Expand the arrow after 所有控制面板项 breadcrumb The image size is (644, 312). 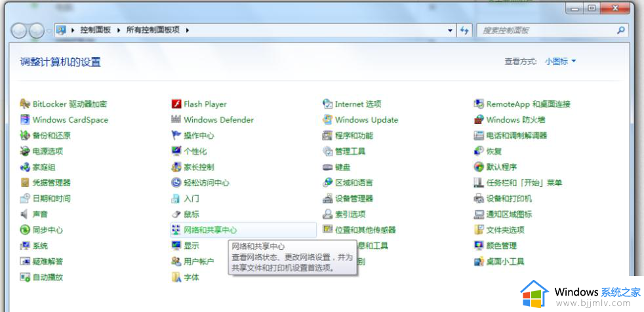pyautogui.click(x=188, y=30)
